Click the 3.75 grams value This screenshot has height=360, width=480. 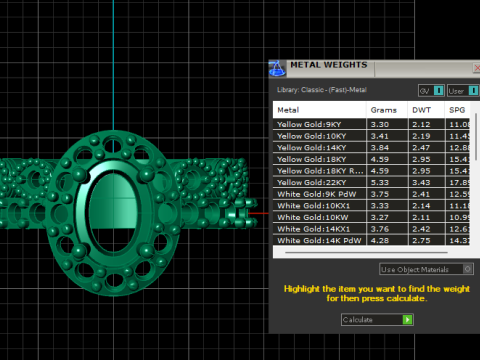380,194
